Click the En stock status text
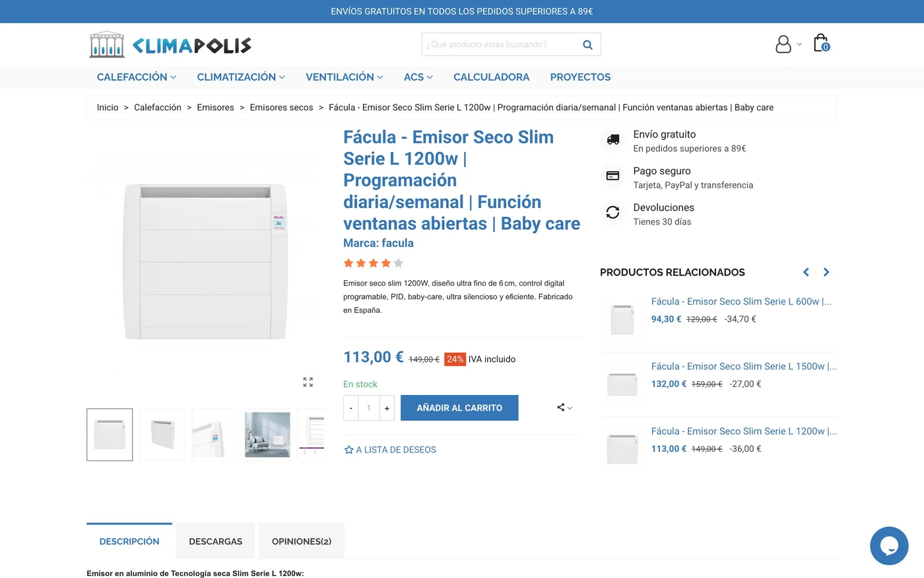The image size is (924, 578). point(360,384)
